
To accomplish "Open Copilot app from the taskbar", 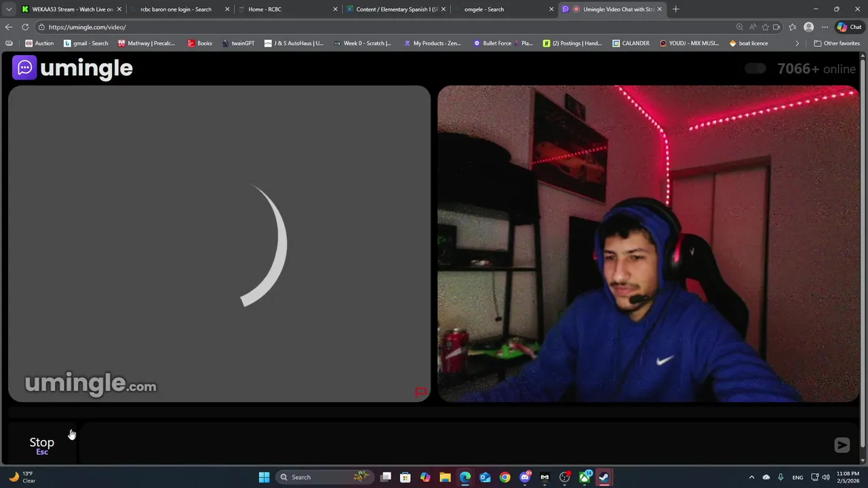I will pyautogui.click(x=425, y=477).
